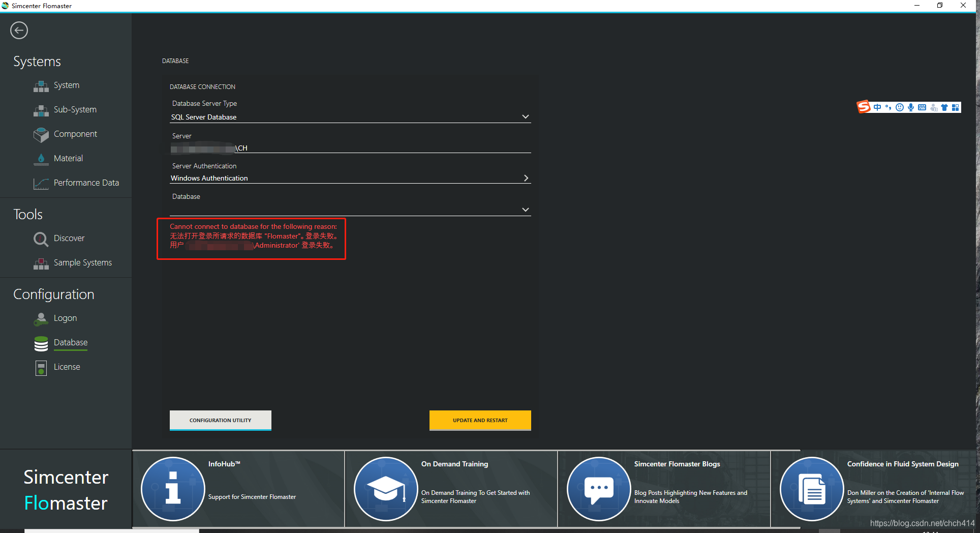Open Logon configuration
The image size is (980, 533).
click(66, 318)
